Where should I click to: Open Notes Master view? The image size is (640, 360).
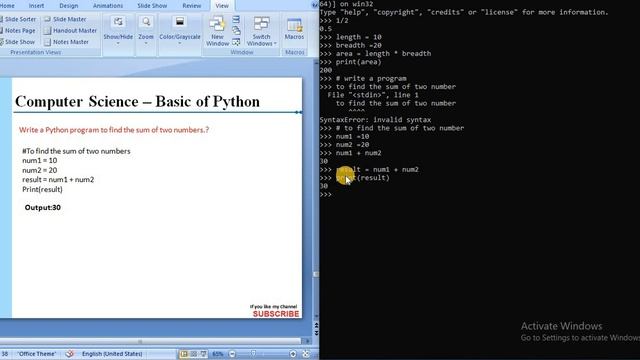coord(66,42)
